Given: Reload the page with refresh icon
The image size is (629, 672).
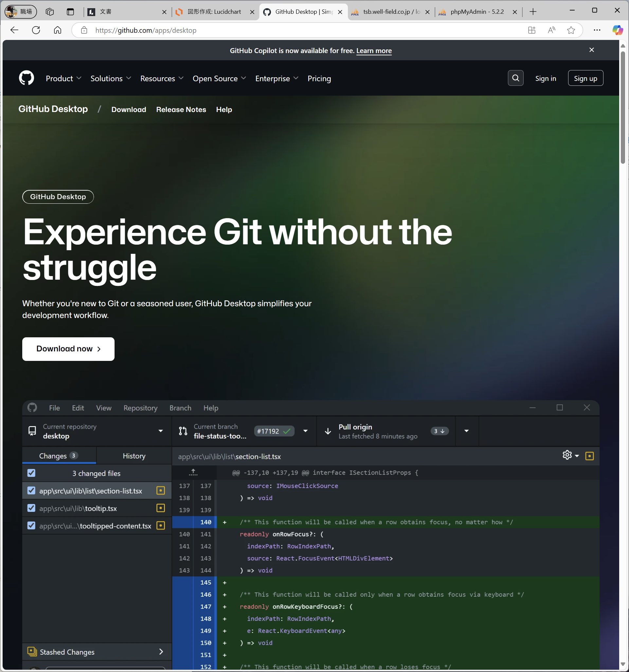Looking at the screenshot, I should (x=36, y=30).
